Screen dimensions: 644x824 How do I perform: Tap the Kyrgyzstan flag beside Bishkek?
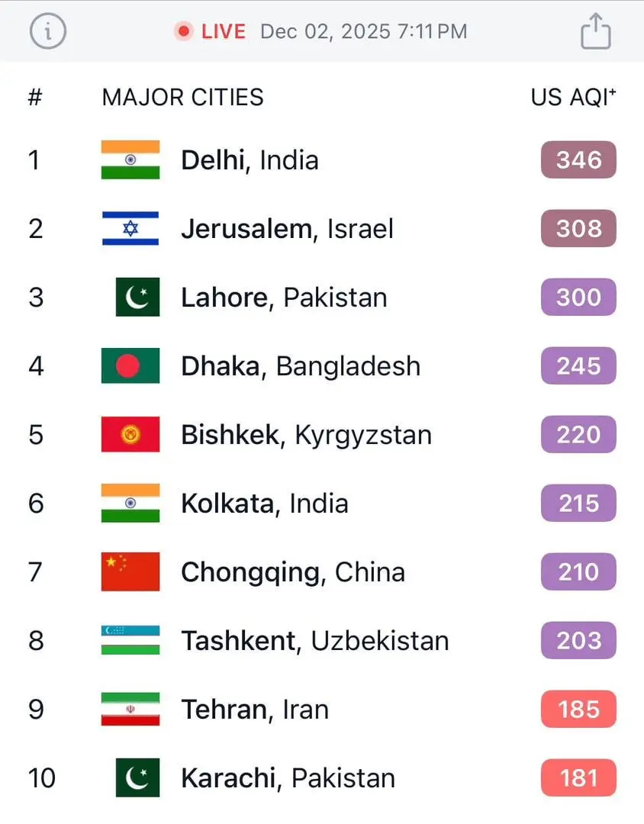click(x=130, y=435)
